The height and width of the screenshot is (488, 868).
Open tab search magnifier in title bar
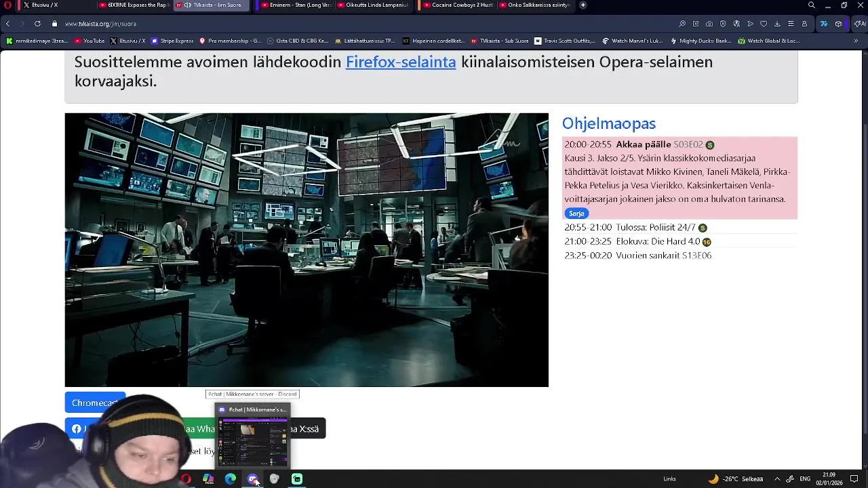coord(811,5)
